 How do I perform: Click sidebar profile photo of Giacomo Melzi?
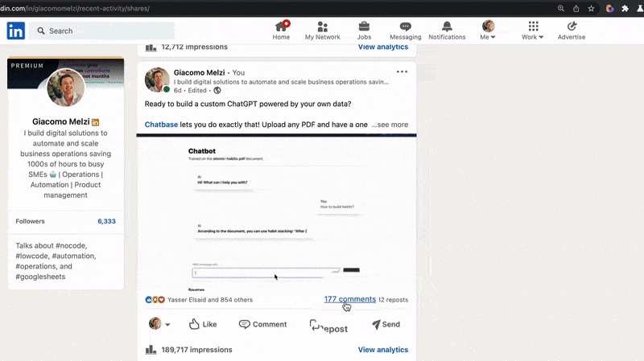coord(66,88)
